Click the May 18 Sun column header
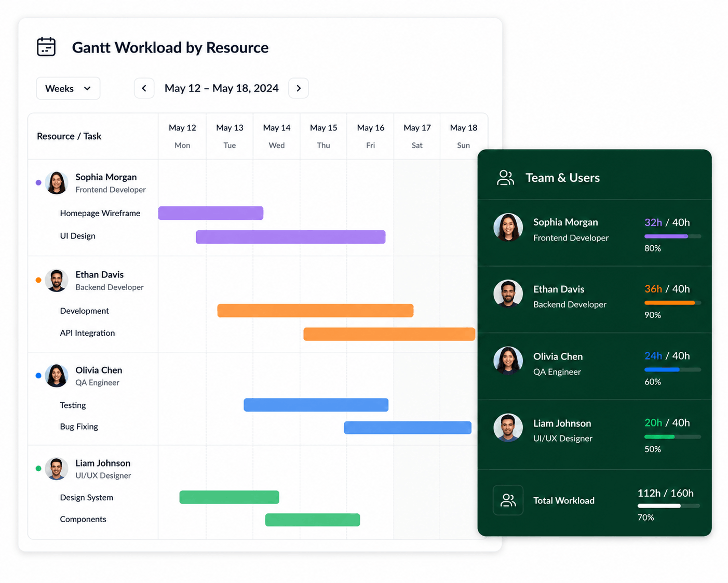 point(464,136)
